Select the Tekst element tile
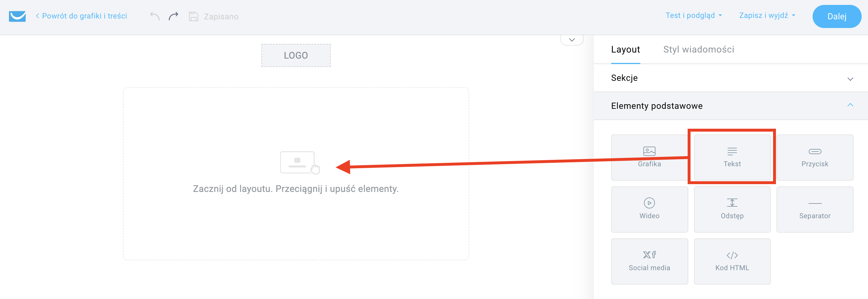This screenshot has width=868, height=299. pyautogui.click(x=732, y=157)
